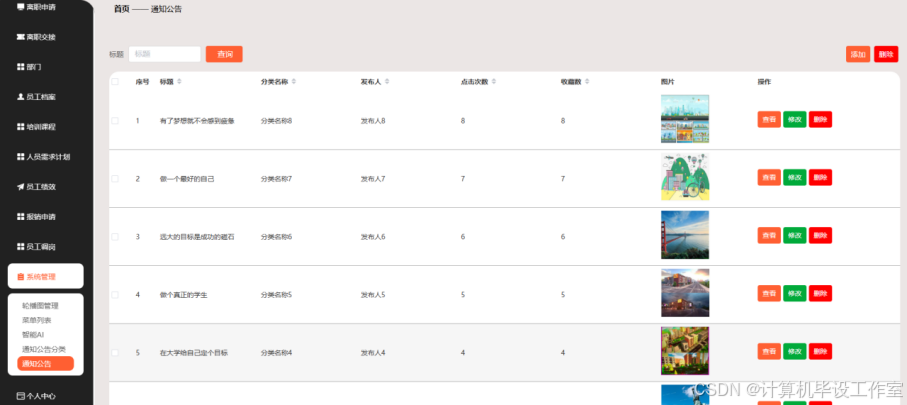Viewport: 907px width, 405px height.
Task: Sort the table by 点击次数 column
Action: 493,82
